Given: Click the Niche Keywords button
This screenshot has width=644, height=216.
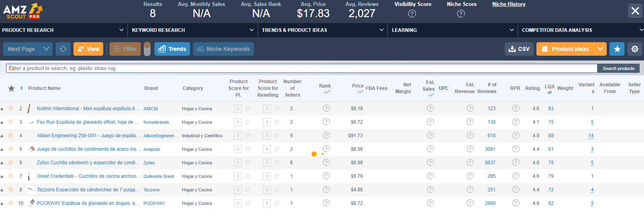Looking at the screenshot, I should 223,49.
